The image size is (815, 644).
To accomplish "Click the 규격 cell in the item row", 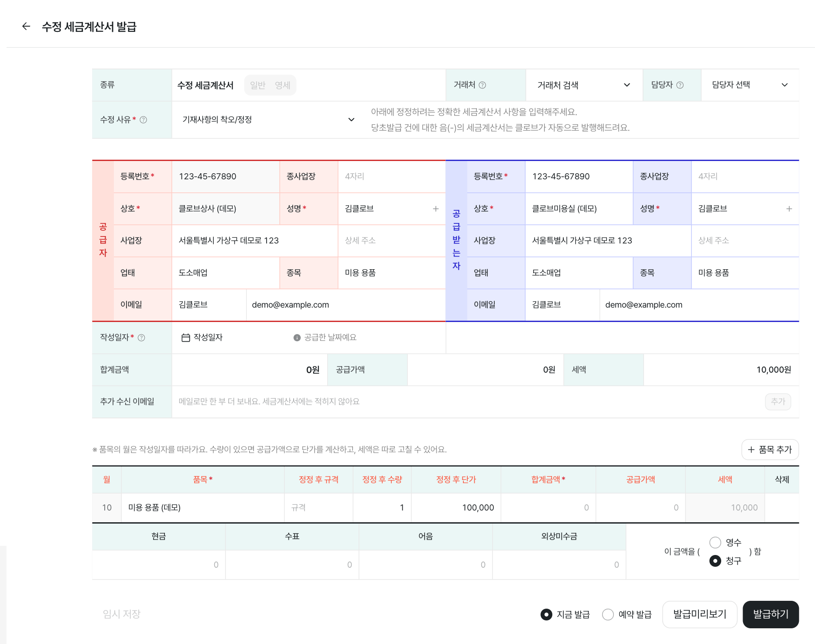I will coord(318,507).
